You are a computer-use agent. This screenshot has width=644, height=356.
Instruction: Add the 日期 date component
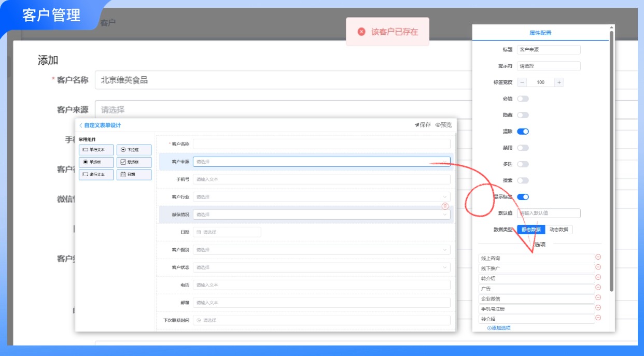tap(134, 175)
